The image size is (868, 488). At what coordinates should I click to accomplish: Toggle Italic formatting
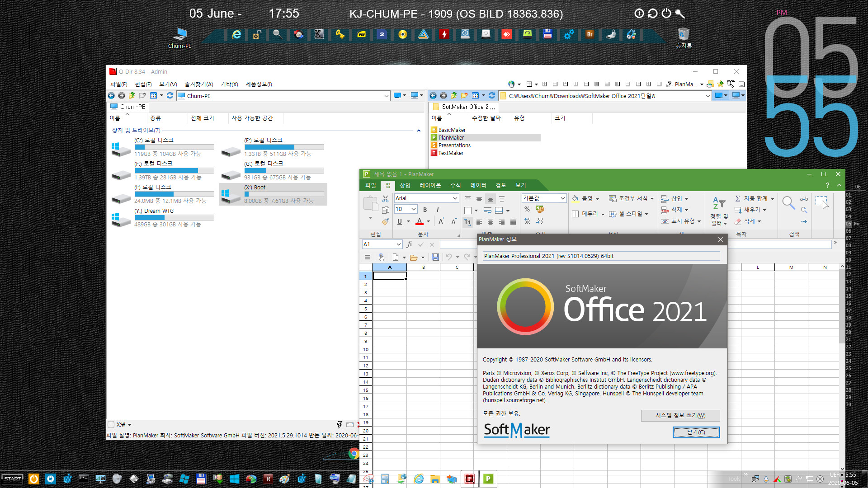click(438, 210)
